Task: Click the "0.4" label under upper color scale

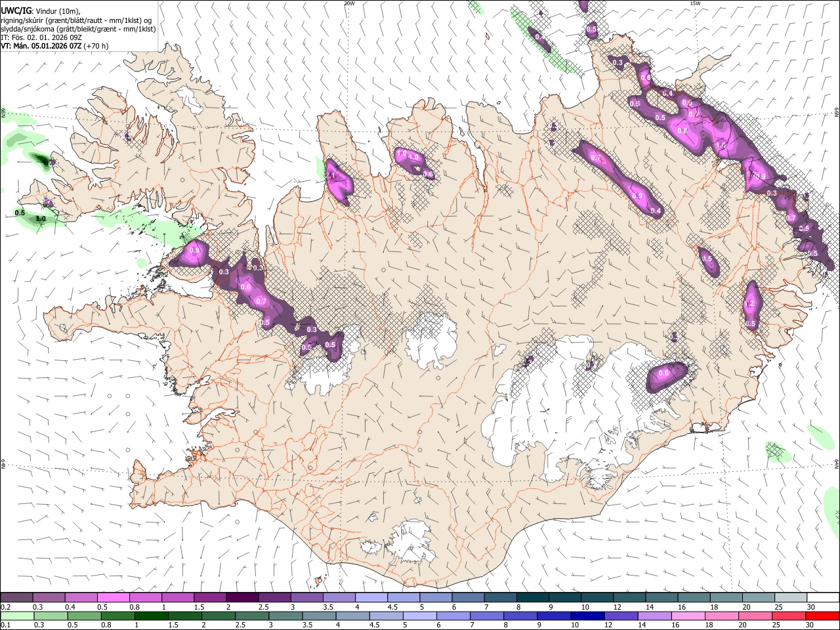Action: point(70,607)
